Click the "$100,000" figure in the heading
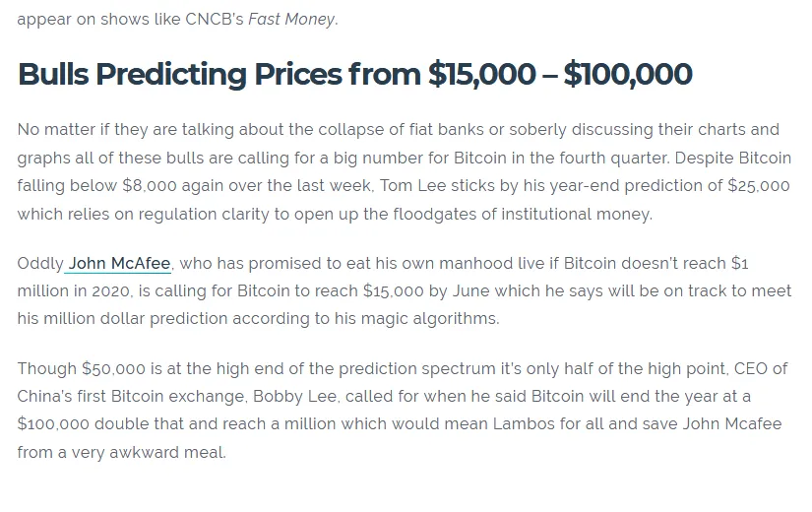812x512 pixels. pos(628,74)
